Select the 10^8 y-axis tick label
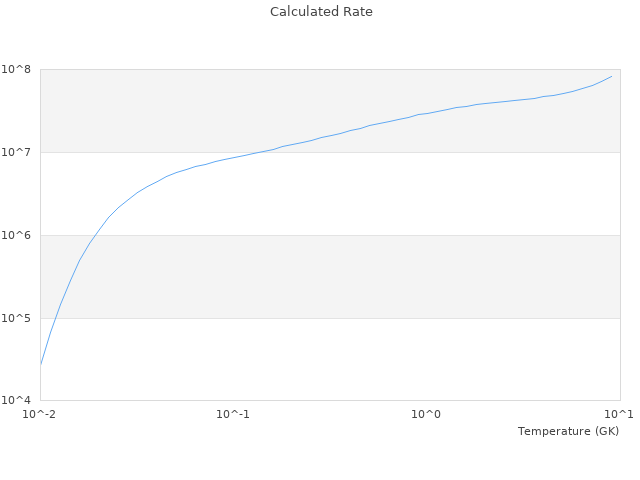Image resolution: width=640 pixels, height=480 pixels. (x=17, y=69)
